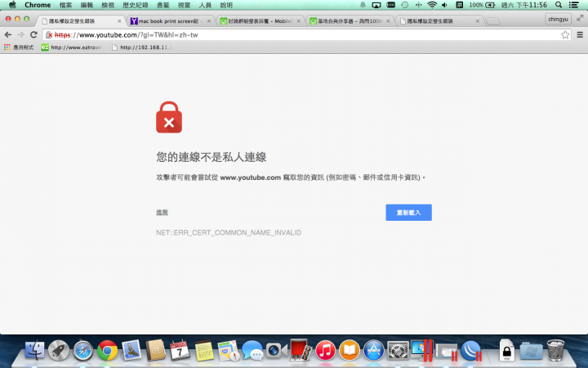The width and height of the screenshot is (588, 368).
Task: Open the 歷史紀錄 (History) menu
Action: pos(136,5)
